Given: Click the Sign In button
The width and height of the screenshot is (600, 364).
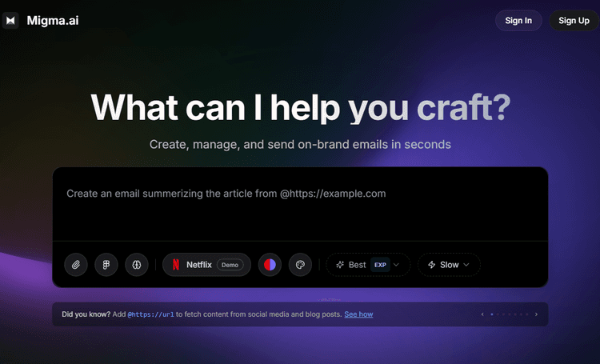Looking at the screenshot, I should (x=518, y=21).
